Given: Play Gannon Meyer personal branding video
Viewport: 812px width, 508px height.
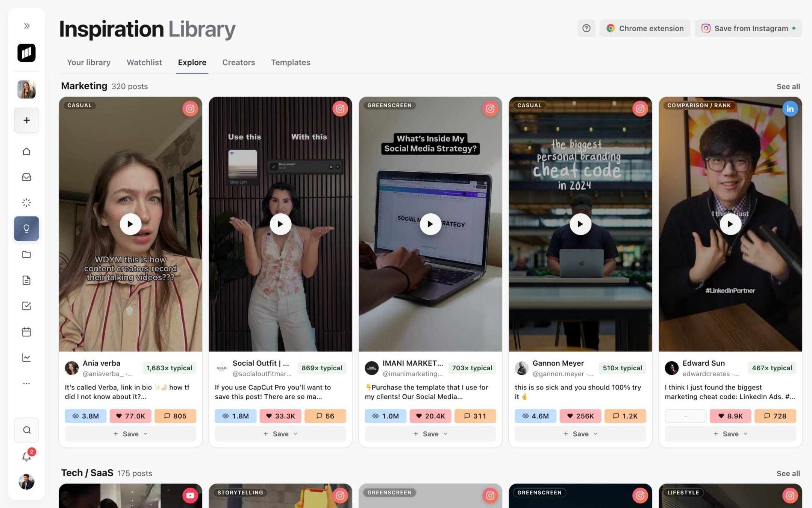Looking at the screenshot, I should (580, 224).
